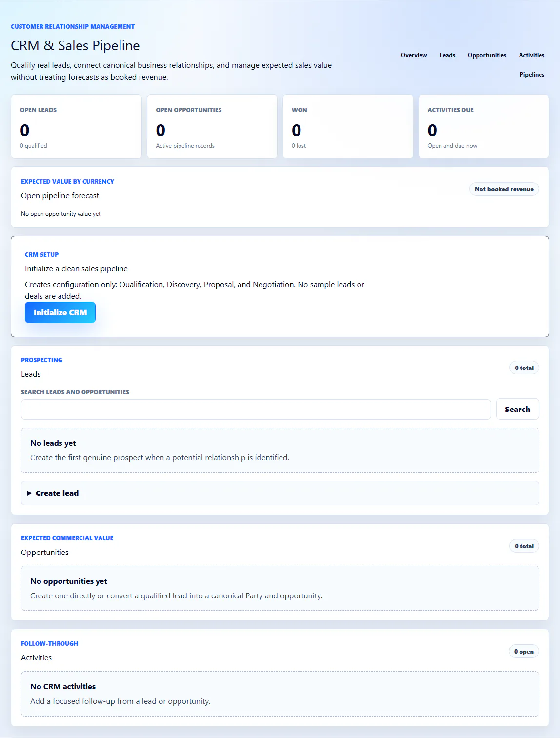Click the 'No opportunities yet' heading

[x=69, y=581]
